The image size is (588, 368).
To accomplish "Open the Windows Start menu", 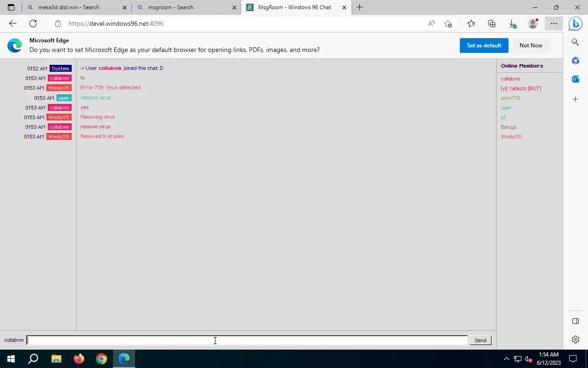I will click(x=11, y=359).
